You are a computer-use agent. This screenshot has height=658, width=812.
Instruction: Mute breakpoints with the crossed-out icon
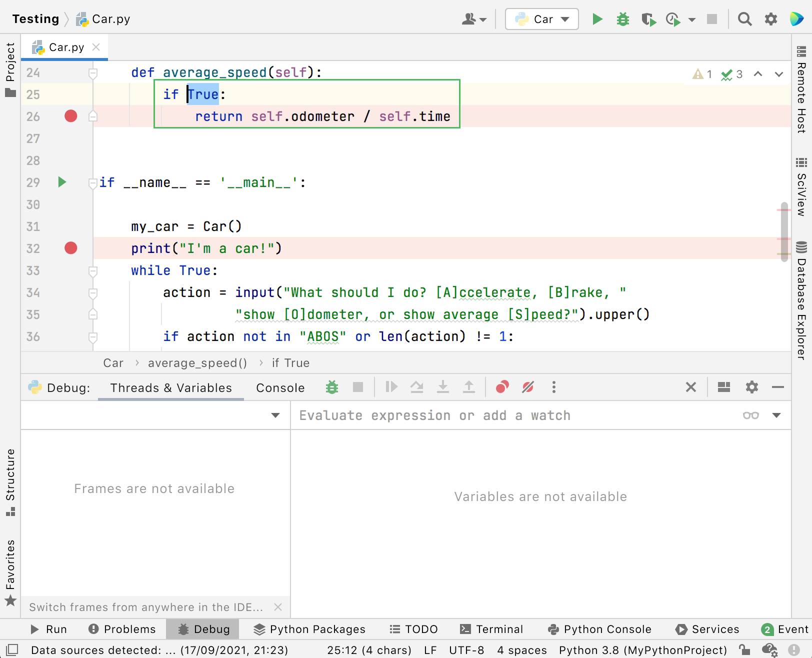(528, 387)
